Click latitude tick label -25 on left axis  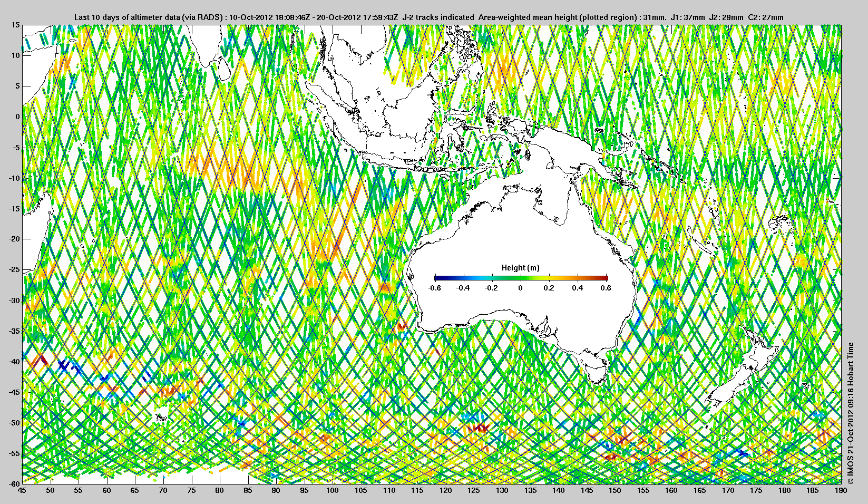[14, 269]
